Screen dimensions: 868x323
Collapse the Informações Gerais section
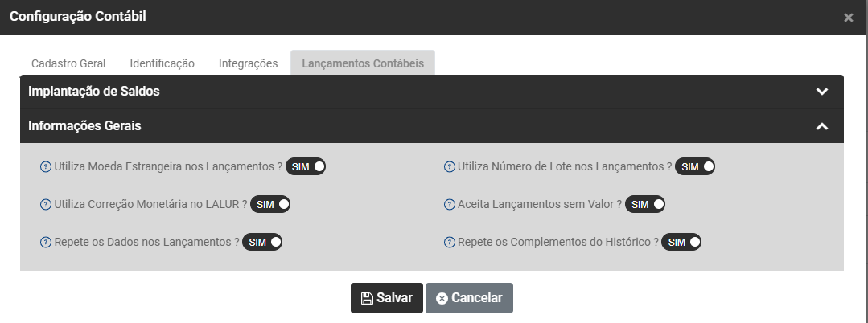pos(821,126)
